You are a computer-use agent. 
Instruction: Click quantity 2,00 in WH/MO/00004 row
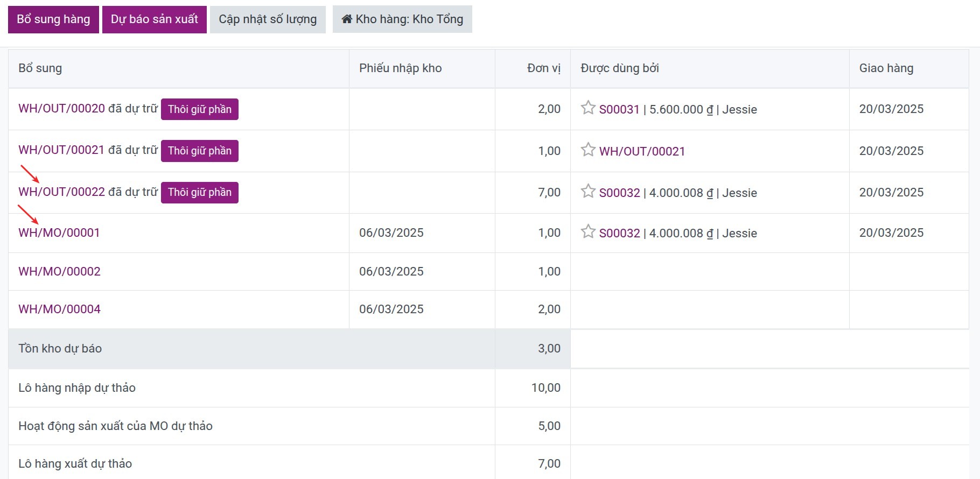pos(549,309)
